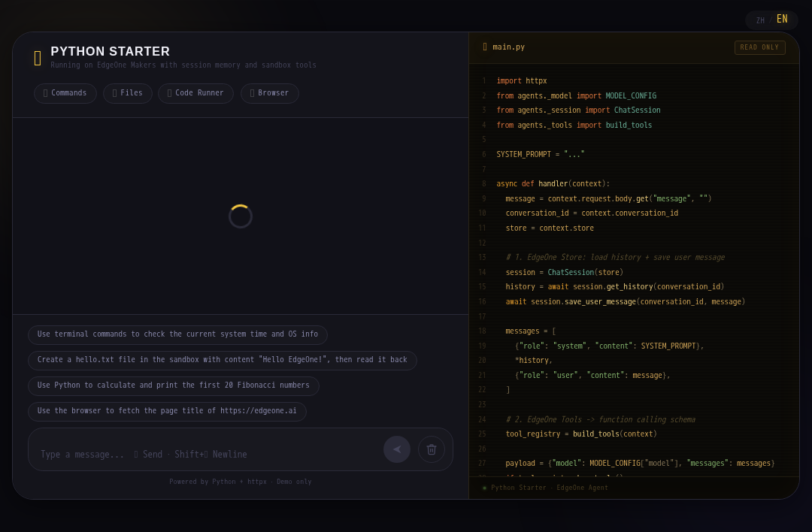Select the Browser tool chip
The image size is (812, 532).
tap(270, 93)
